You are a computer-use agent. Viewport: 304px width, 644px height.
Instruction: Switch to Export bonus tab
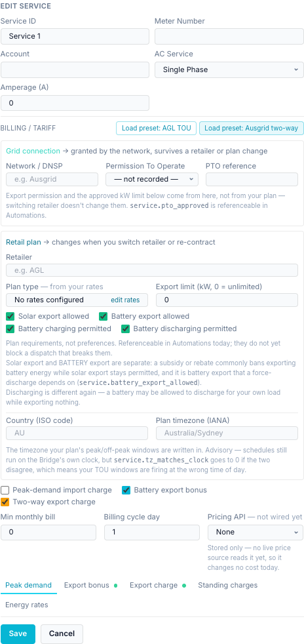point(90,585)
